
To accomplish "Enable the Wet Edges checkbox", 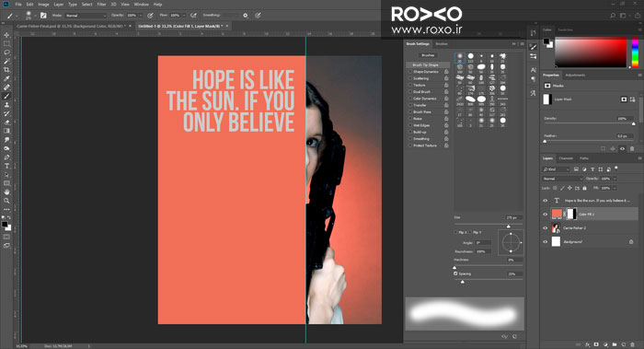I will pos(410,125).
